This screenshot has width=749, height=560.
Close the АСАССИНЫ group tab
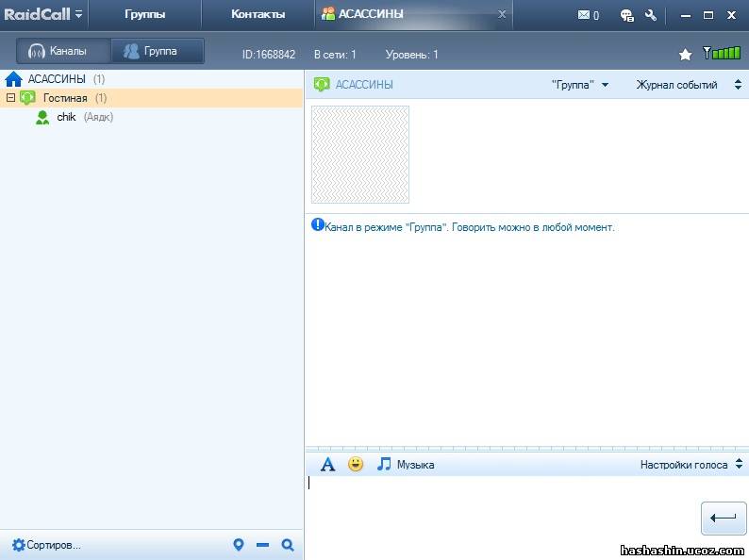502,14
